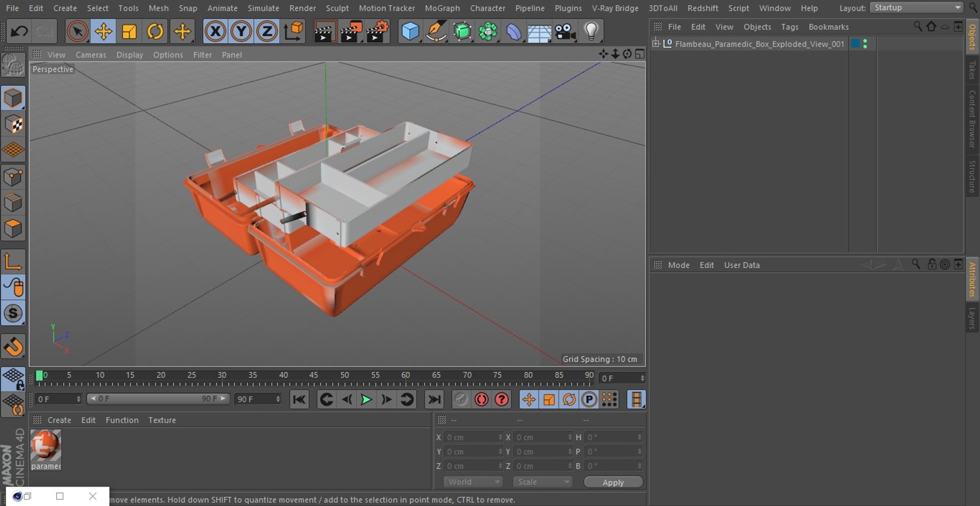Open viewport Cameras menu

click(91, 55)
